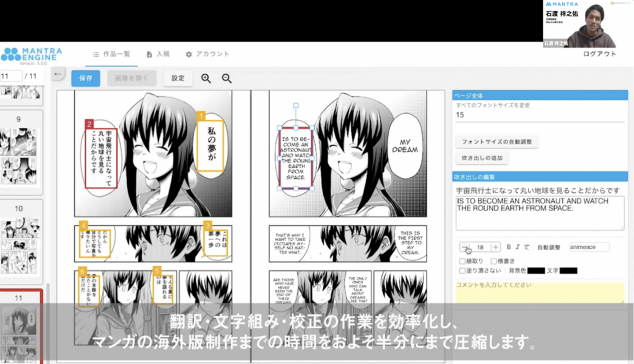634x364 pixels.
Task: Select the THE ONLY ONES WHO CAN TALK bubble
Action: [358, 290]
